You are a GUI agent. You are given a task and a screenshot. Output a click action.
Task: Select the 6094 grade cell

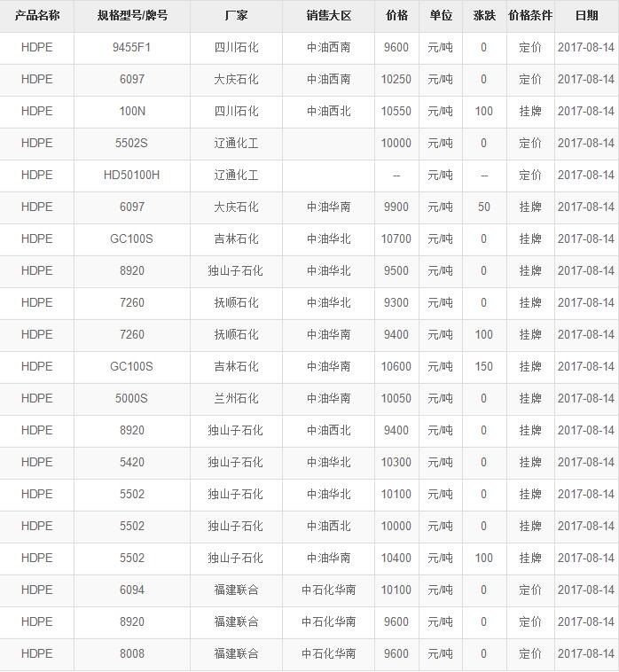[x=132, y=590]
